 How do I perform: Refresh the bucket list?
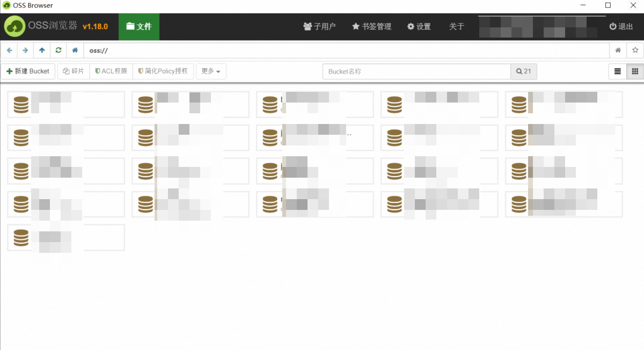click(x=58, y=50)
